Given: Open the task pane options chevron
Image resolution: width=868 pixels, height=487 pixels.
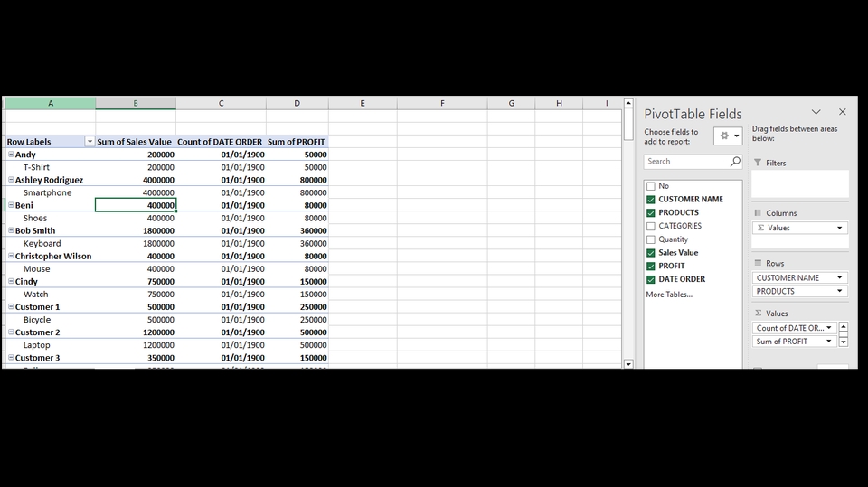Looking at the screenshot, I should coord(816,112).
